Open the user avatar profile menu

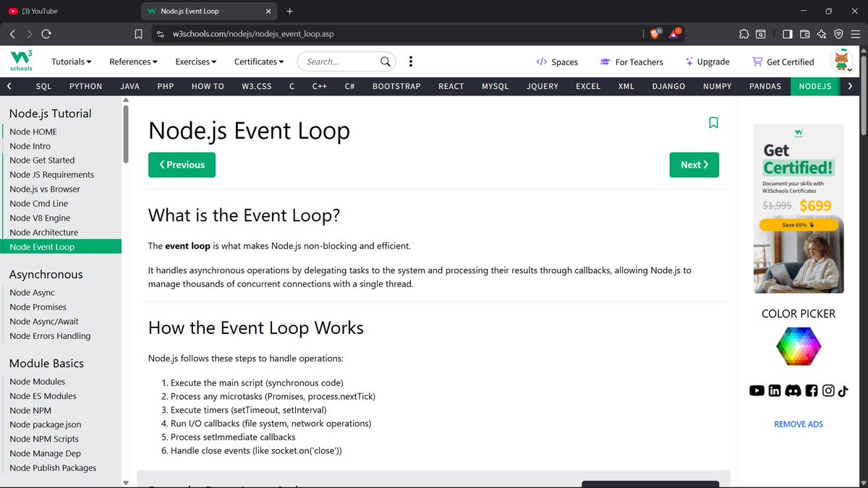coord(842,61)
